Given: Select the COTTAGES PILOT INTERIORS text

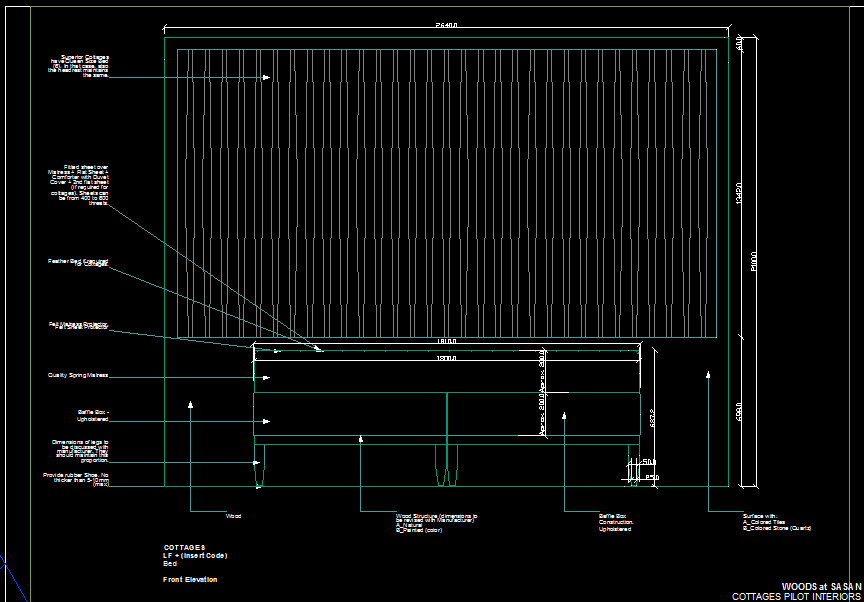Looking at the screenshot, I should 797,596.
